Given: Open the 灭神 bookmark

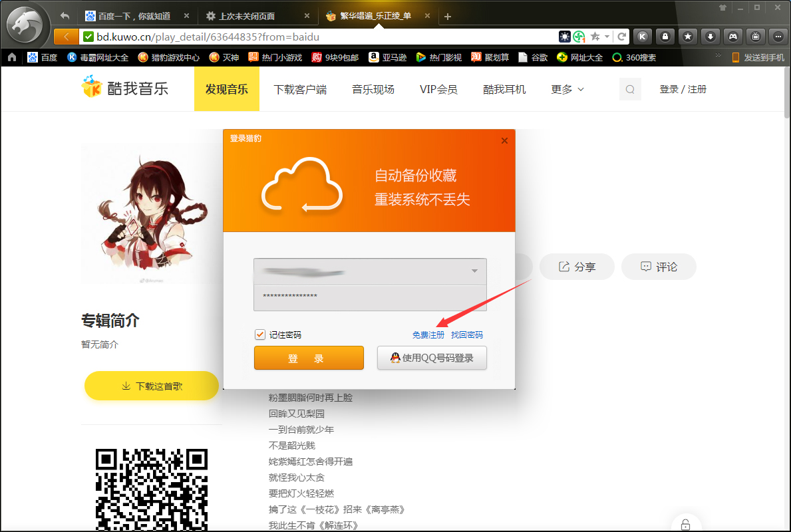Looking at the screenshot, I should pos(224,57).
